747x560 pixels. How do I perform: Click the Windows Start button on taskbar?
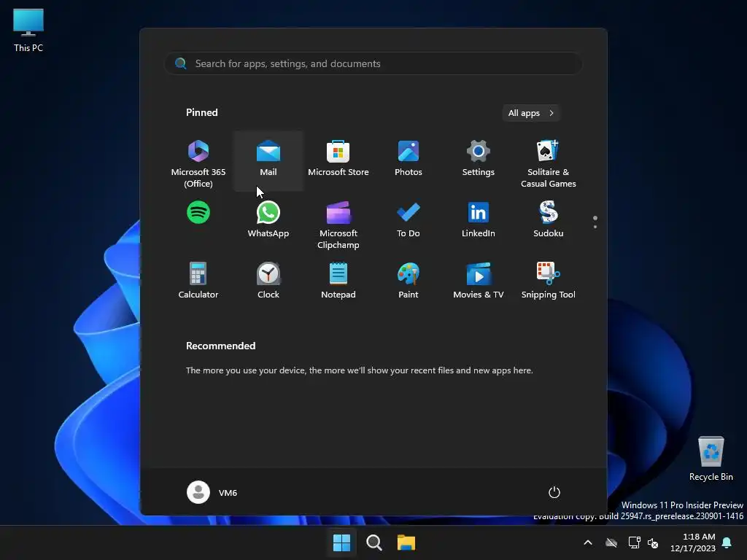coord(341,542)
